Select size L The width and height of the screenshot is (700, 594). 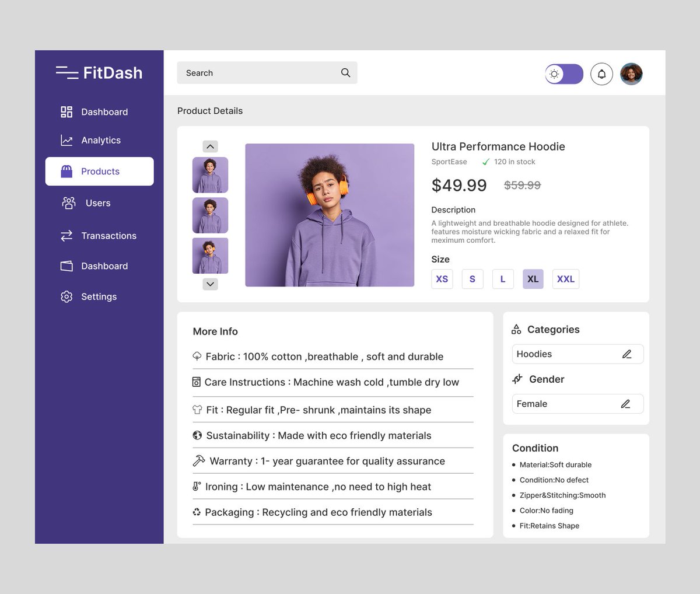pos(503,279)
